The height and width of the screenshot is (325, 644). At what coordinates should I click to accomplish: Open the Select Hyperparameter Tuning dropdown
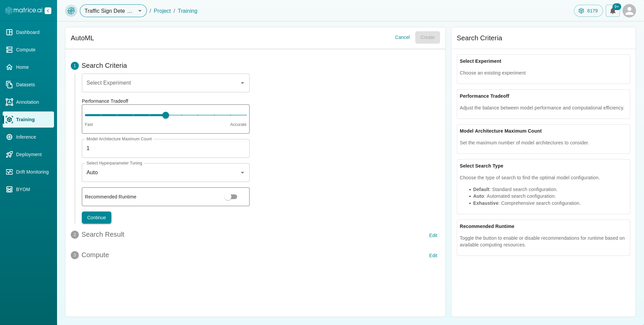tap(166, 173)
